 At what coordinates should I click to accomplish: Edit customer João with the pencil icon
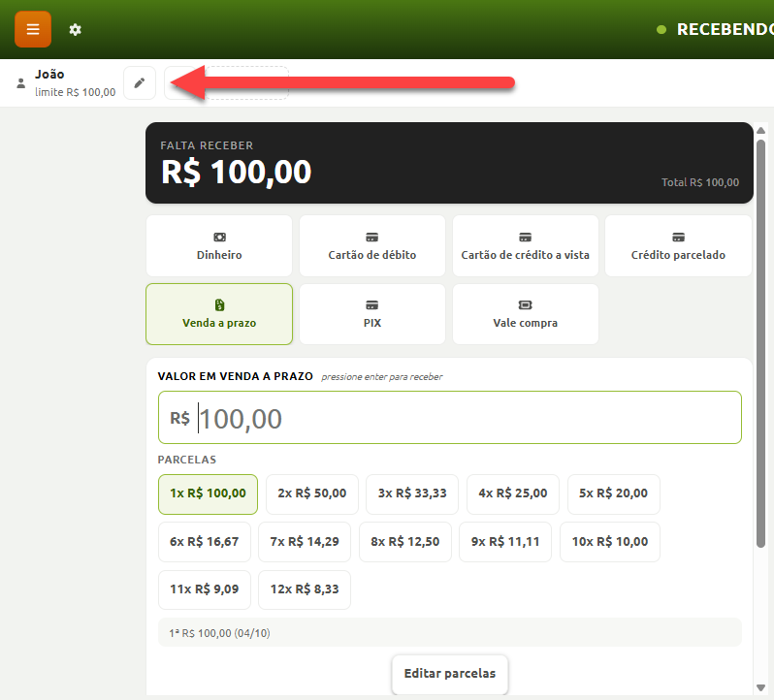coord(140,82)
